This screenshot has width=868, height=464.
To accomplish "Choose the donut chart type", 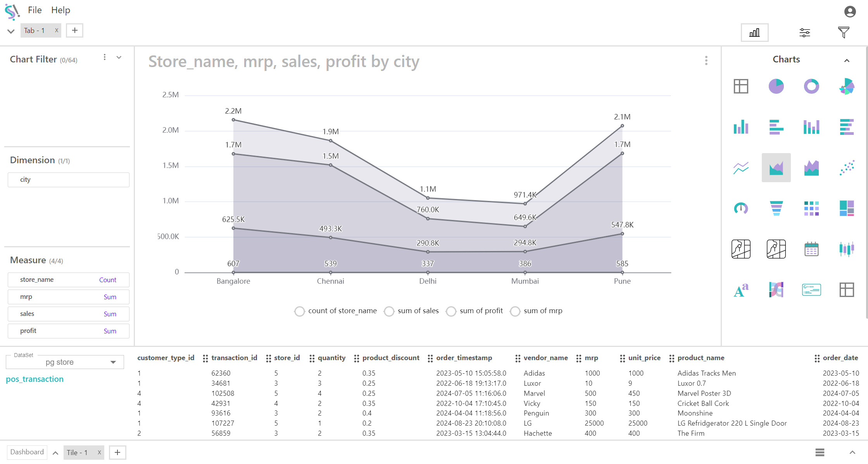I will (811, 86).
